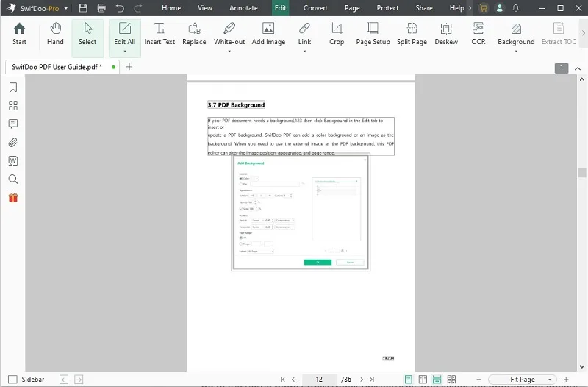Switch to the Annotate tab
This screenshot has height=387, width=588.
click(243, 8)
